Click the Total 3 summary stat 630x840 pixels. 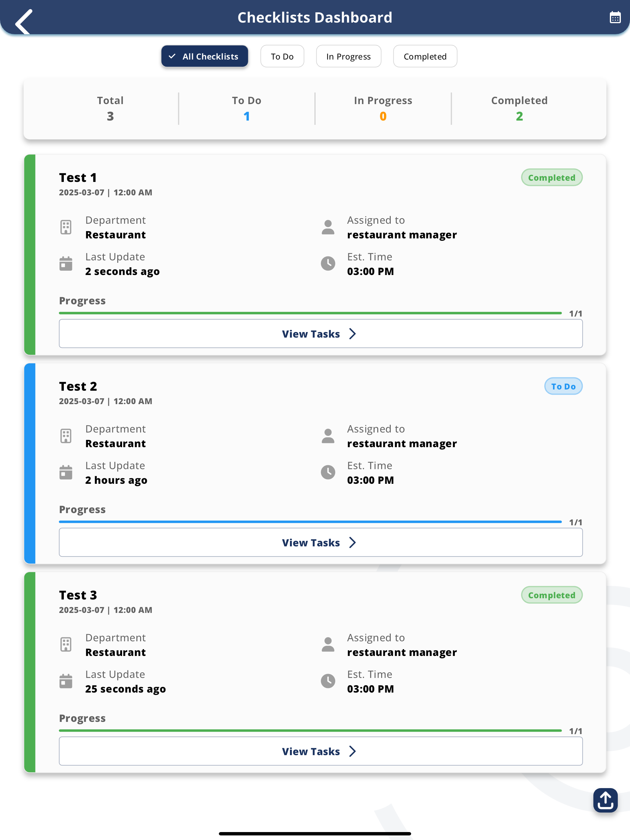pyautogui.click(x=110, y=109)
